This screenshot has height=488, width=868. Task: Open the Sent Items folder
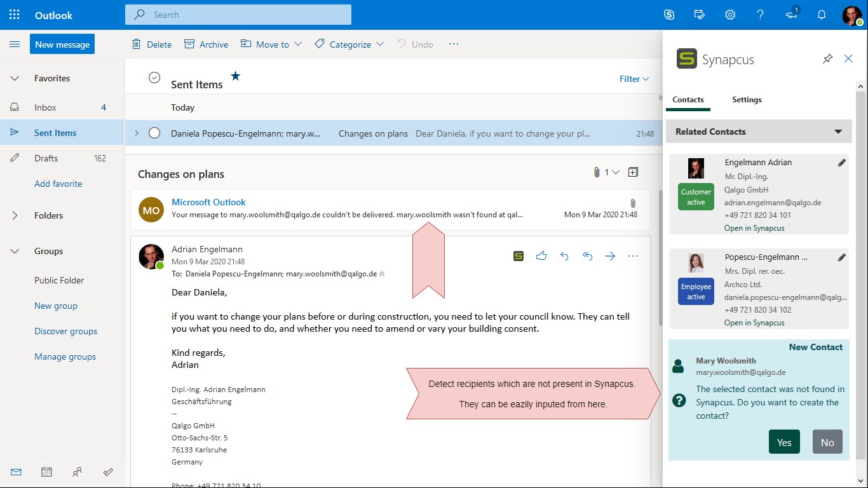[x=62, y=133]
